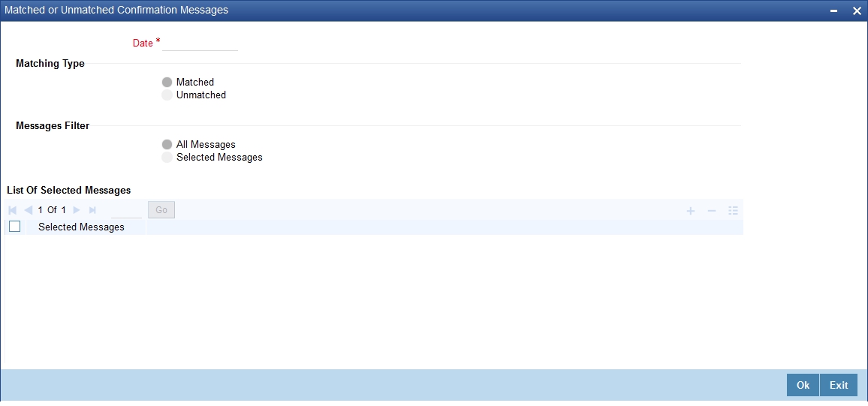Click the red Date label

tap(143, 43)
